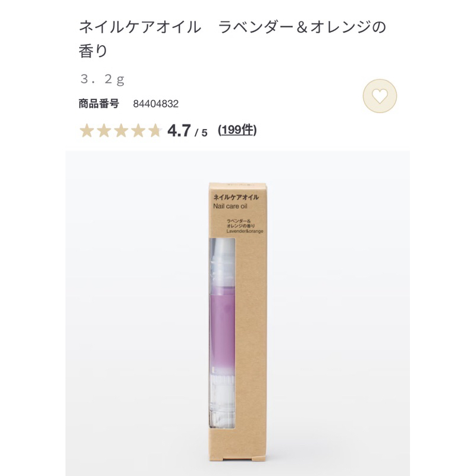This screenshot has height=476, width=476.
Task: Click 'Nail care oil' text on box
Action: [230, 206]
